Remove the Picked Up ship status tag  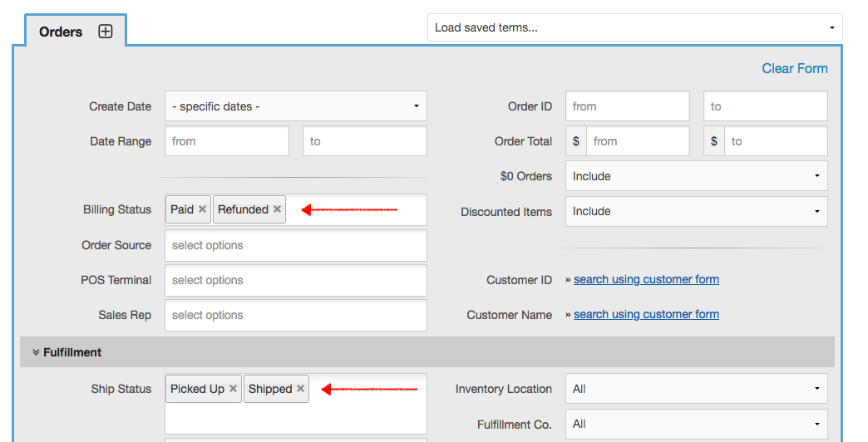click(233, 389)
